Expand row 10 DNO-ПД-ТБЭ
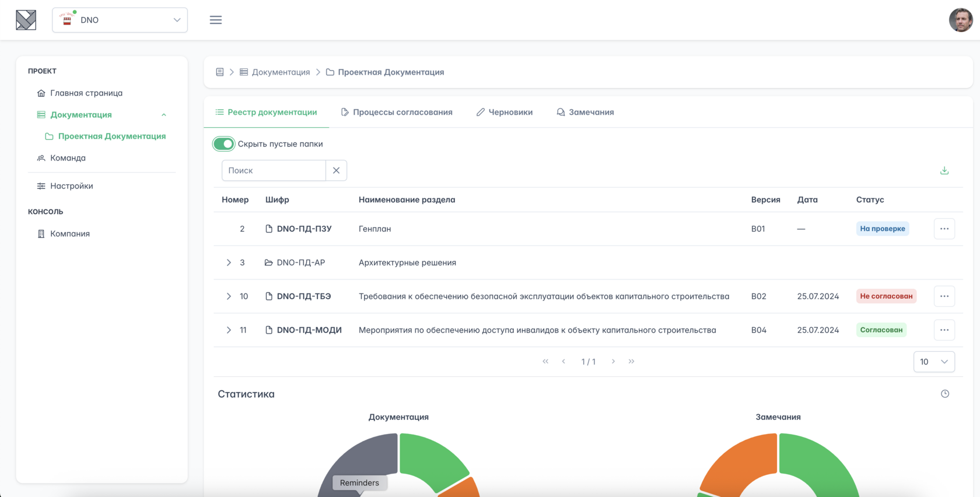The image size is (980, 497). click(229, 296)
